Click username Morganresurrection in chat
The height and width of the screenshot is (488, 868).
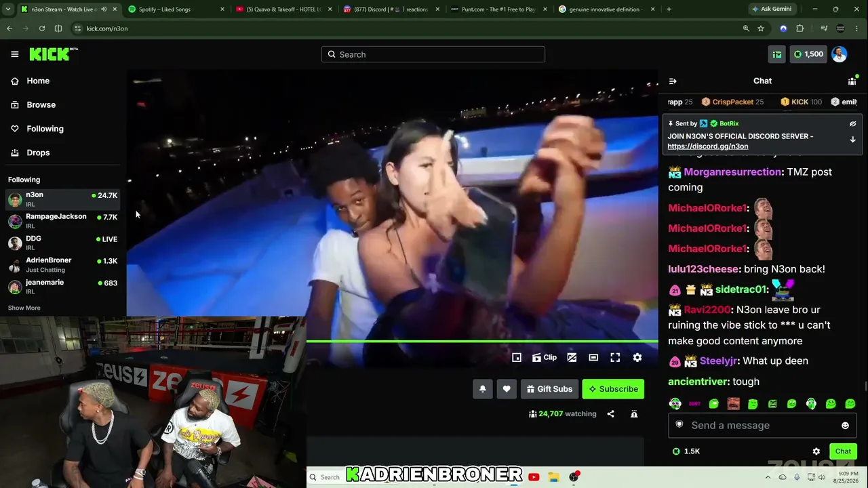(732, 172)
